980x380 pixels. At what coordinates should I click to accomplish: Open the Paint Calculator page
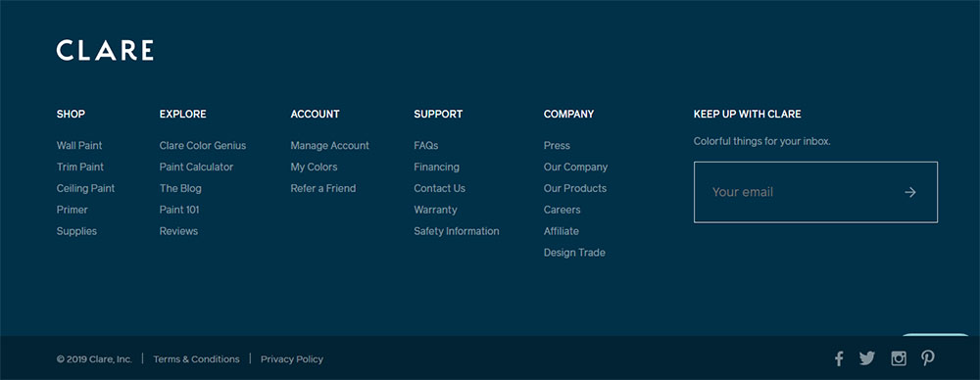point(196,166)
